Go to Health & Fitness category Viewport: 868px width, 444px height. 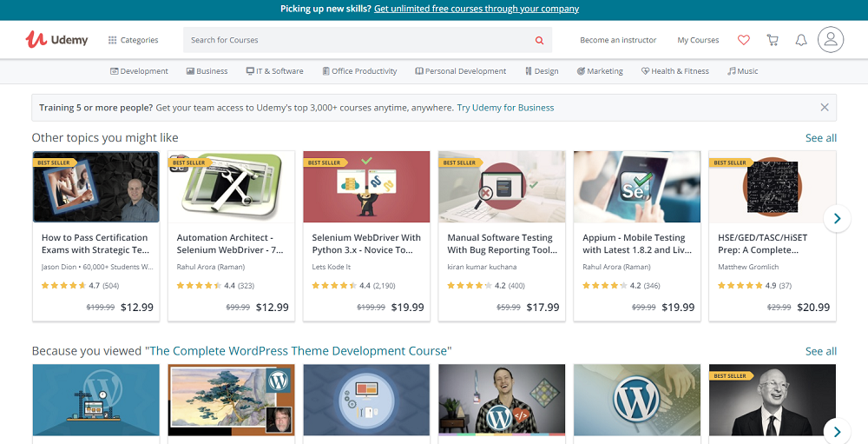(x=674, y=71)
